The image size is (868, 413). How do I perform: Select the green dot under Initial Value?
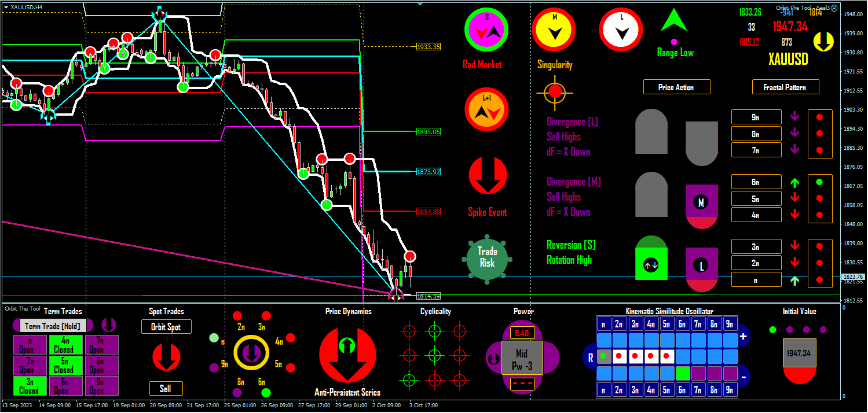(772, 330)
